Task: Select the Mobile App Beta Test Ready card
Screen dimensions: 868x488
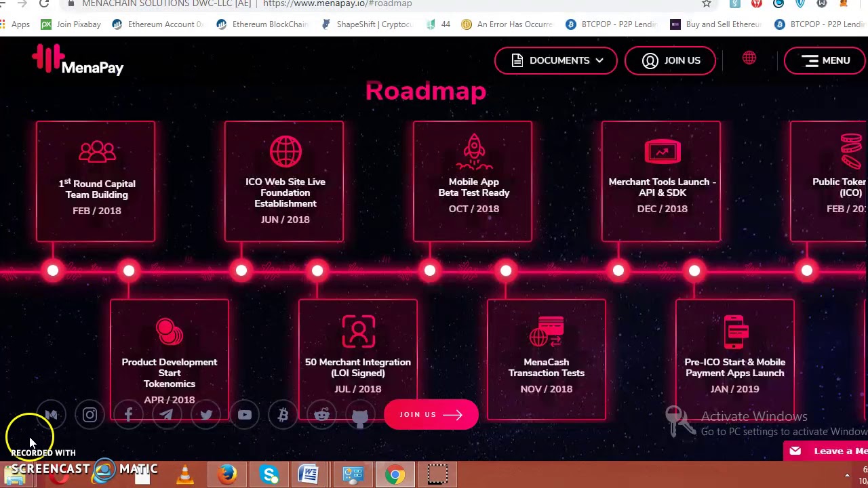Action: pyautogui.click(x=473, y=182)
